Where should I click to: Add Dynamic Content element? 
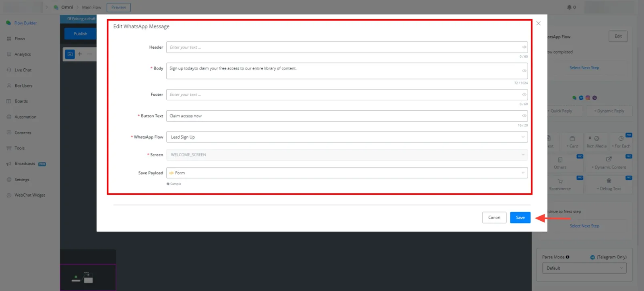(x=609, y=163)
